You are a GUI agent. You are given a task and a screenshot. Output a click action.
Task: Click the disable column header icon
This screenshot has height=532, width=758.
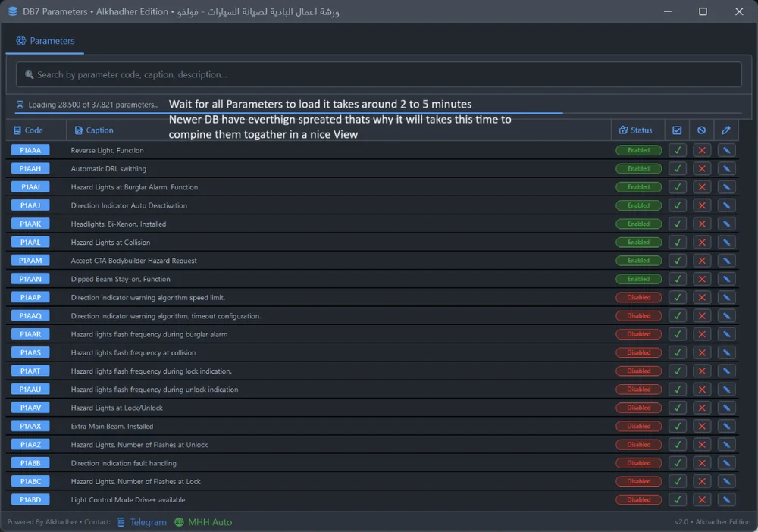(x=702, y=130)
